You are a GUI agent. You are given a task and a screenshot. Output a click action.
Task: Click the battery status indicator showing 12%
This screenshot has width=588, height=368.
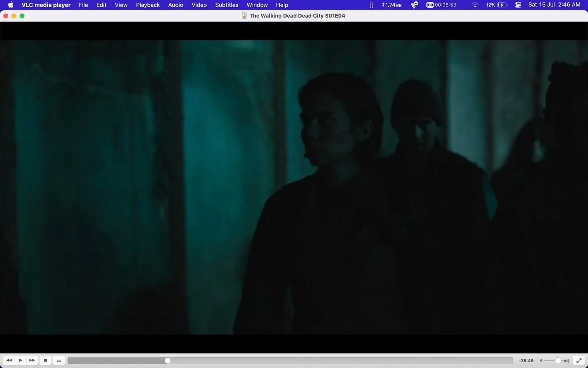497,5
